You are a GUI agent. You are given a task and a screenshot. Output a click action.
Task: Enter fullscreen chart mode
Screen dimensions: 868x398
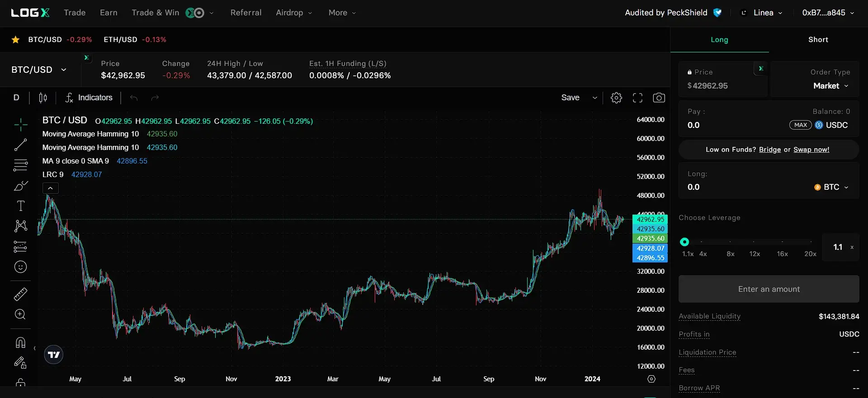pyautogui.click(x=637, y=98)
